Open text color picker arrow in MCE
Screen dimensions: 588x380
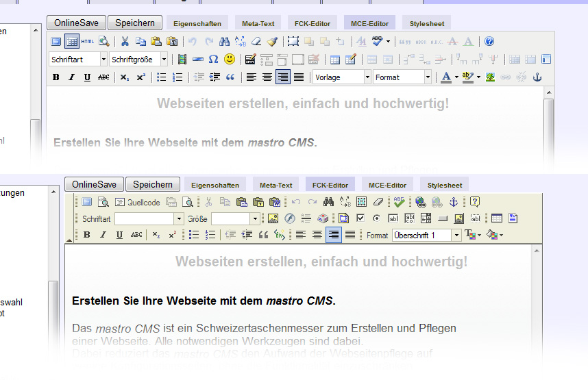tap(456, 77)
